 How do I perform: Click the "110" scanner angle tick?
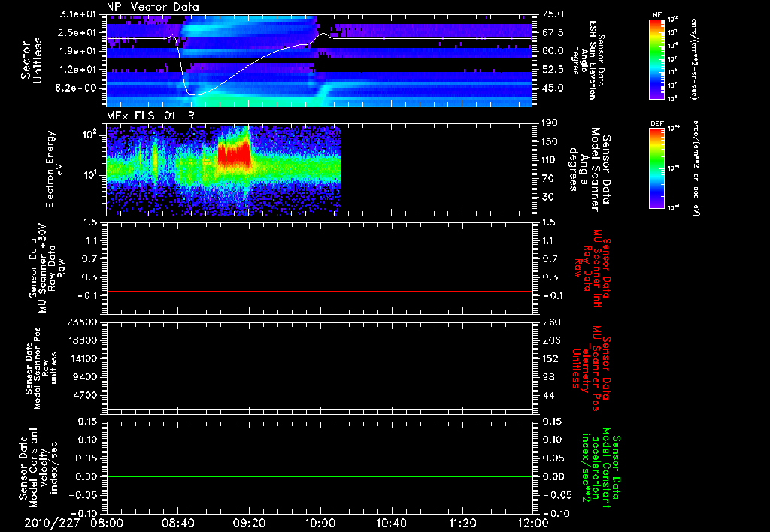(x=550, y=160)
